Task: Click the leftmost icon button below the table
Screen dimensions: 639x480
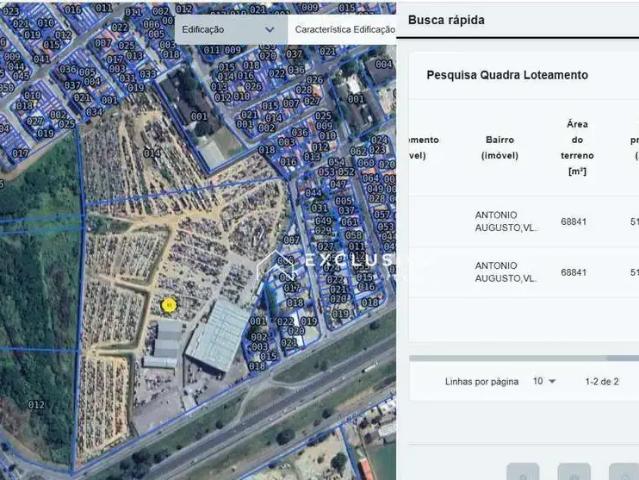Action: point(523,472)
